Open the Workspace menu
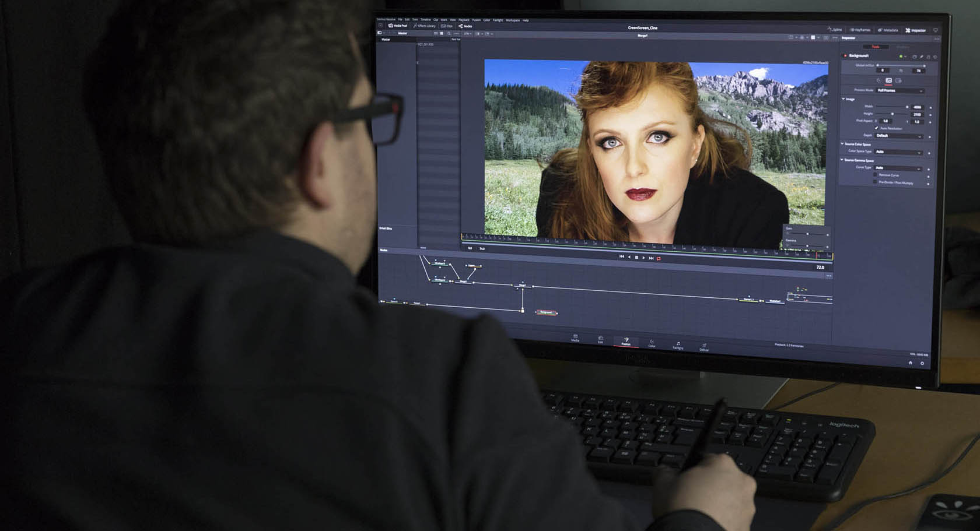980x531 pixels. coord(513,20)
